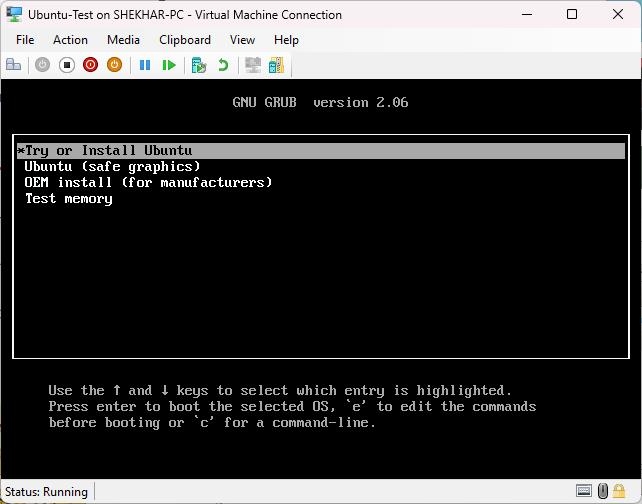Image resolution: width=642 pixels, height=504 pixels.
Task: Click the greyed Start power icon
Action: click(x=42, y=65)
